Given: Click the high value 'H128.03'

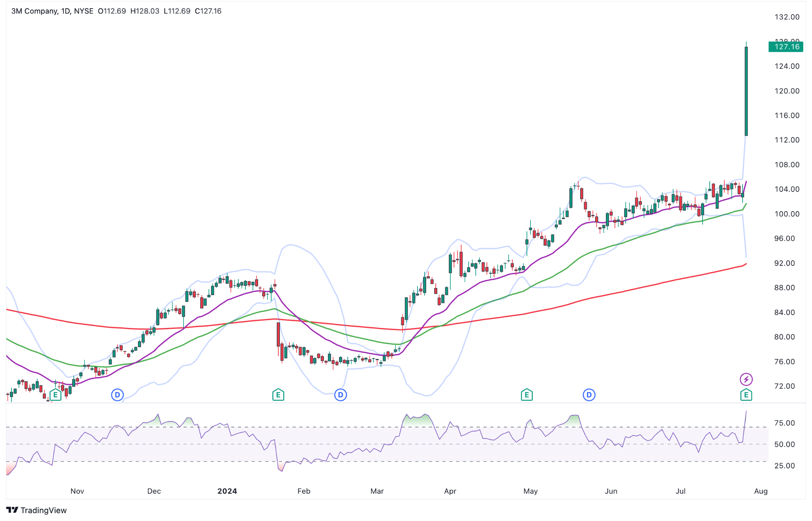Looking at the screenshot, I should [145, 11].
